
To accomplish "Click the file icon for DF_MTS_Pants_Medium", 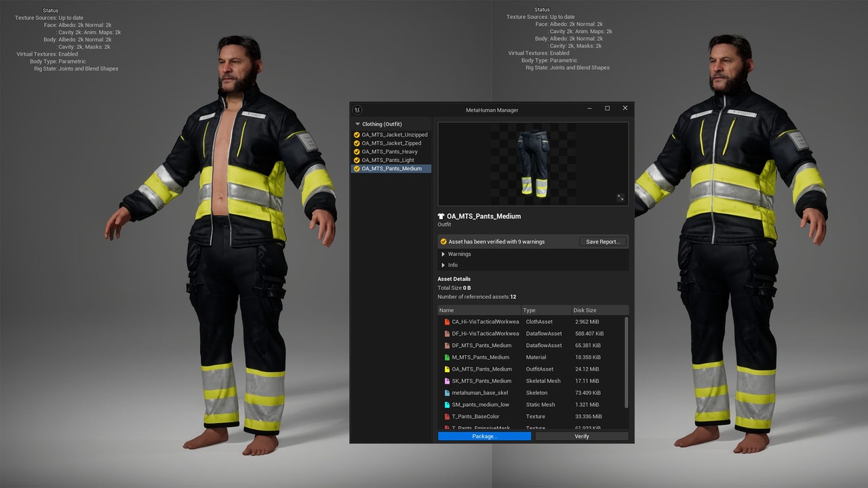I will pos(447,346).
